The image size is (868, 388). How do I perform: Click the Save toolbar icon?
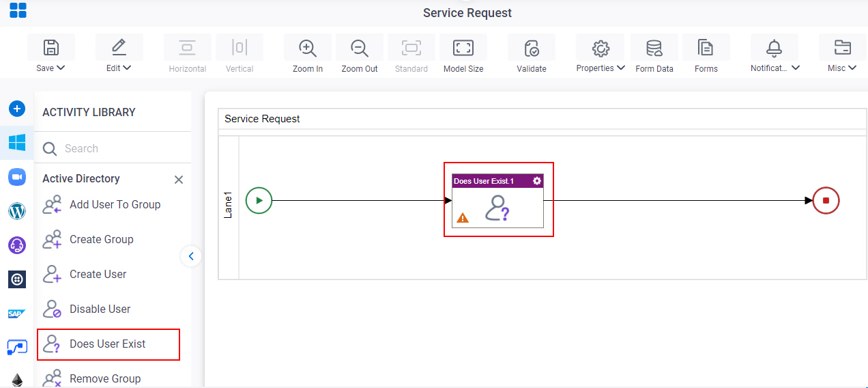(x=51, y=47)
